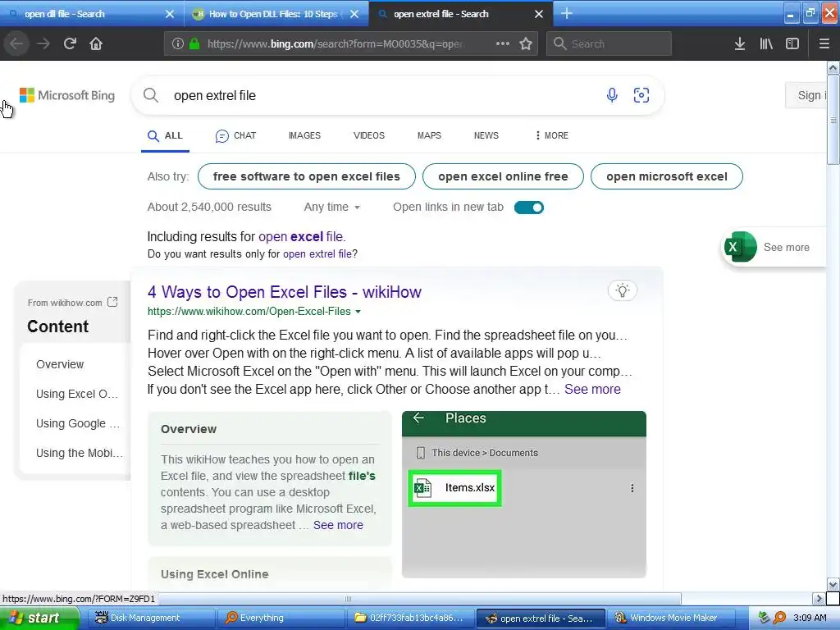
Task: Open the MAPS tab
Action: pyautogui.click(x=429, y=135)
